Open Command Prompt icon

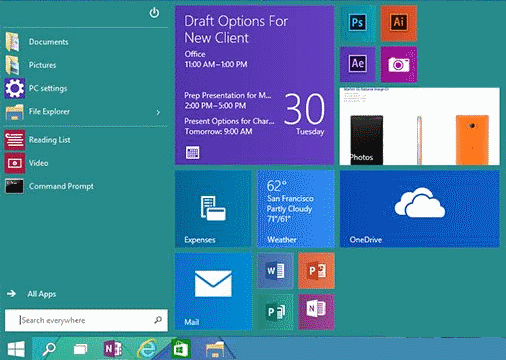14,186
